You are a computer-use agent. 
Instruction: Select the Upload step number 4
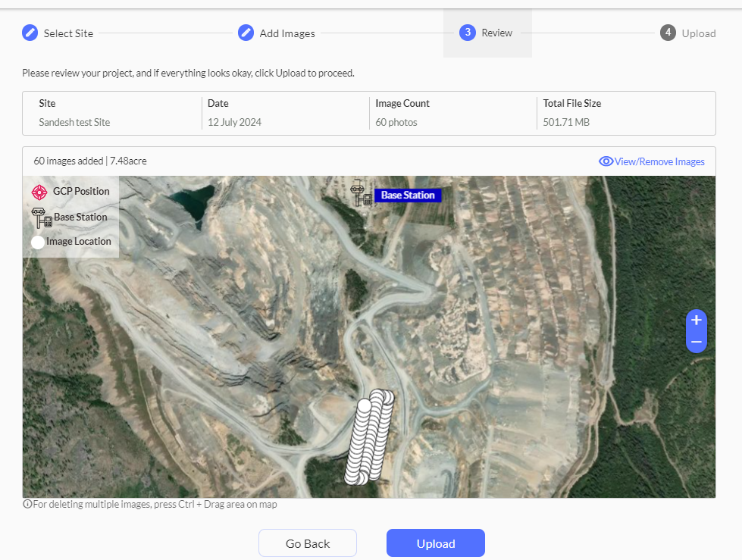point(668,33)
